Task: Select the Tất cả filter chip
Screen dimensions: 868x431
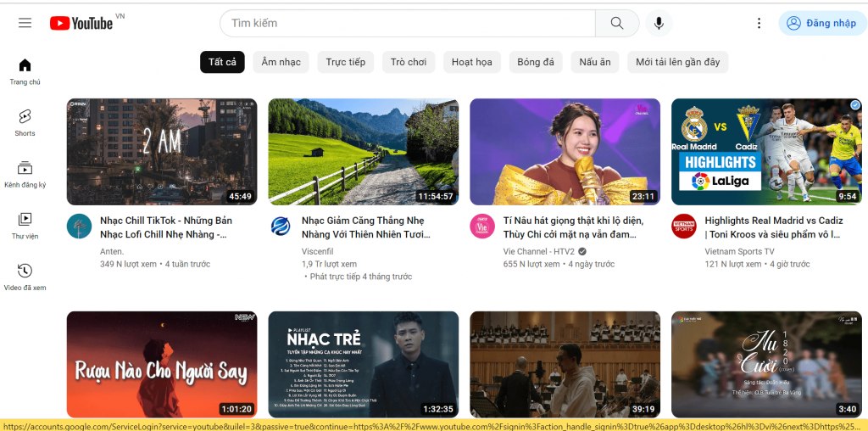Action: pyautogui.click(x=222, y=62)
